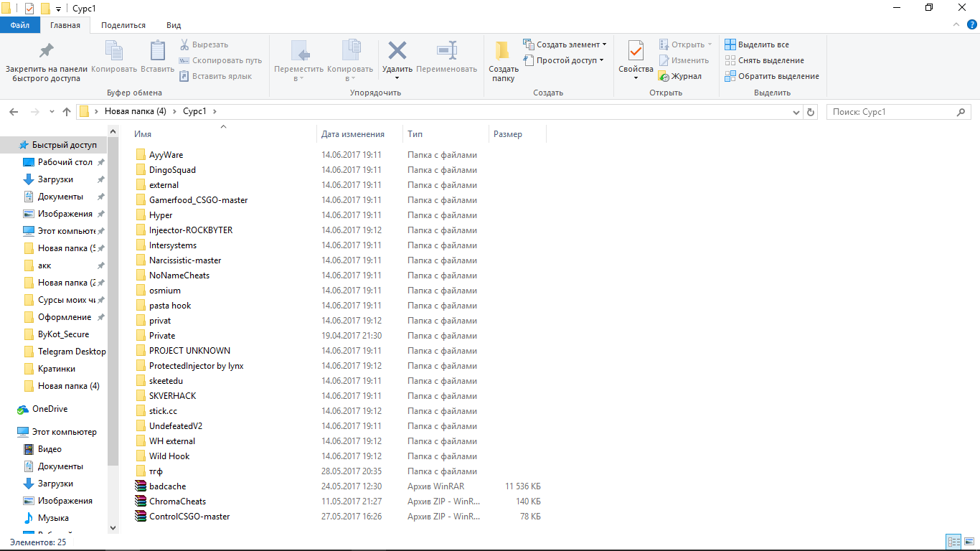Screen dimensions: 980x551
Task: Select ControlCSGO-master archive row
Action: pos(337,517)
